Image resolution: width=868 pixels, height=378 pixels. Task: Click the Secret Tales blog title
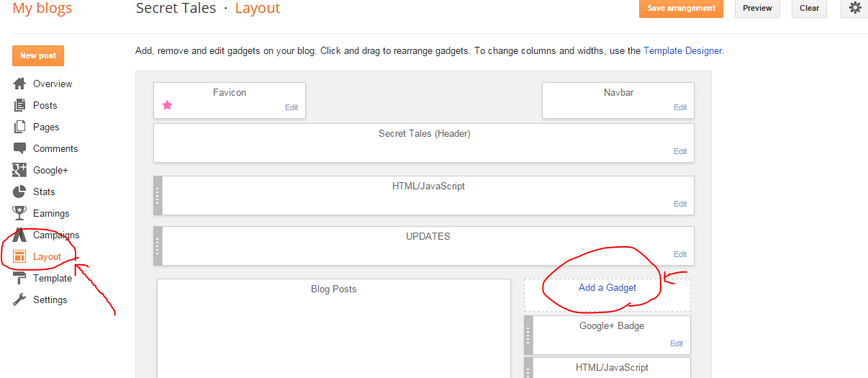coord(176,8)
